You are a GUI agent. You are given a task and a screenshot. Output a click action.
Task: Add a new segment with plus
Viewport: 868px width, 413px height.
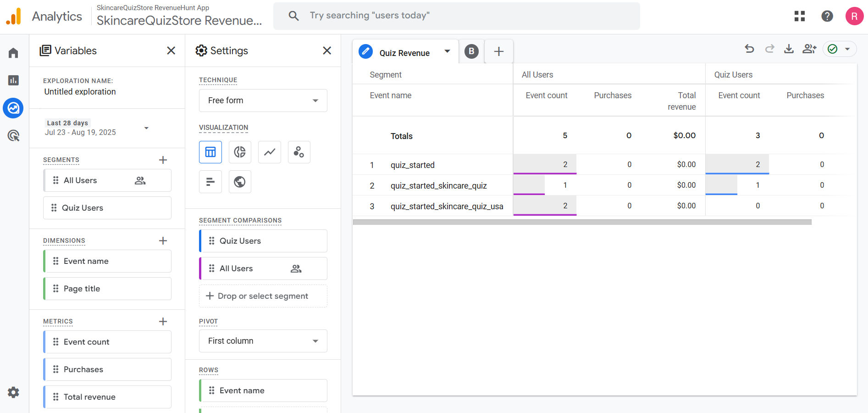tap(163, 160)
